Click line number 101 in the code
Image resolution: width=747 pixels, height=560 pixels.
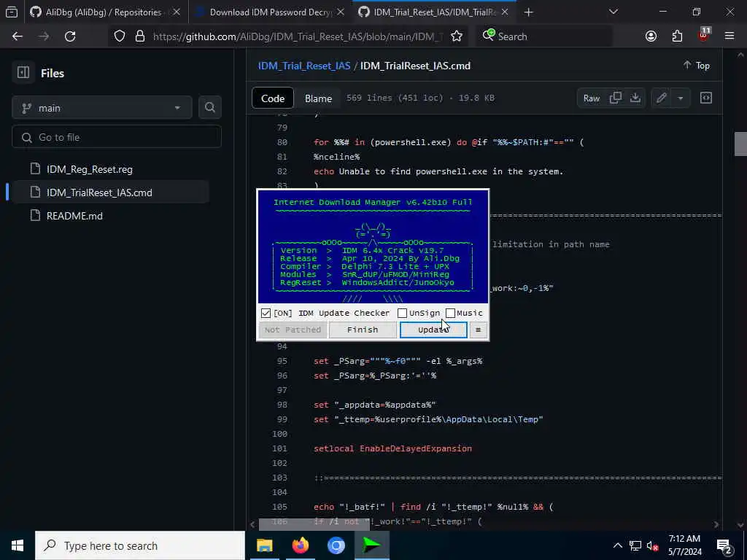279,448
